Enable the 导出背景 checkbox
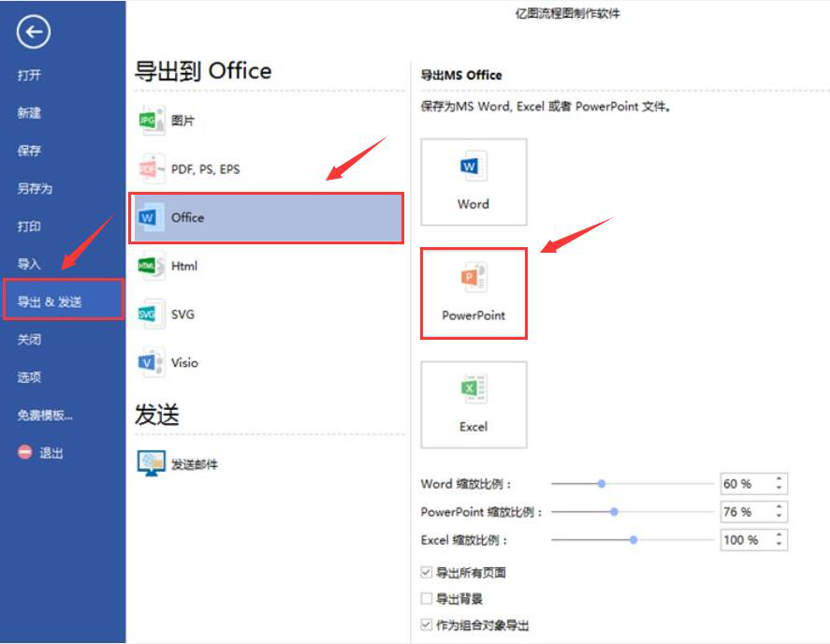 427,598
